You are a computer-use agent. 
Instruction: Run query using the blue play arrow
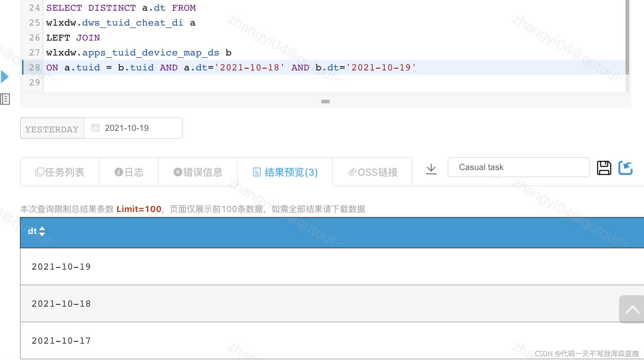5,77
